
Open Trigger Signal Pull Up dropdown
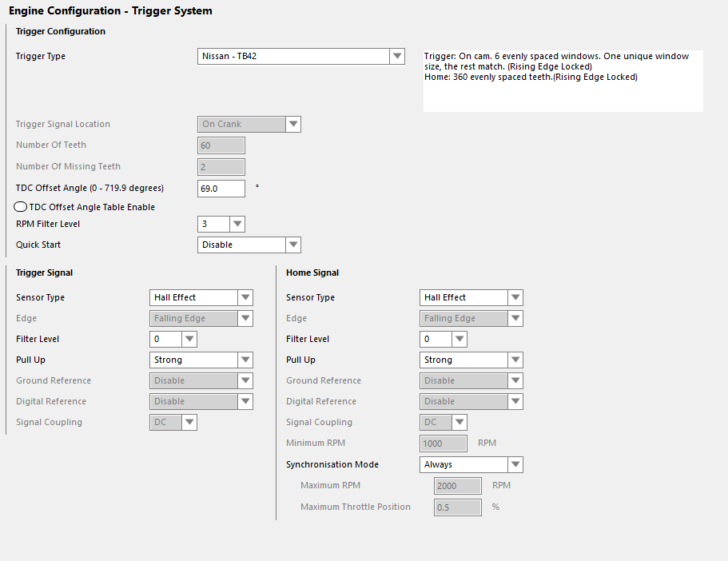[x=201, y=360]
